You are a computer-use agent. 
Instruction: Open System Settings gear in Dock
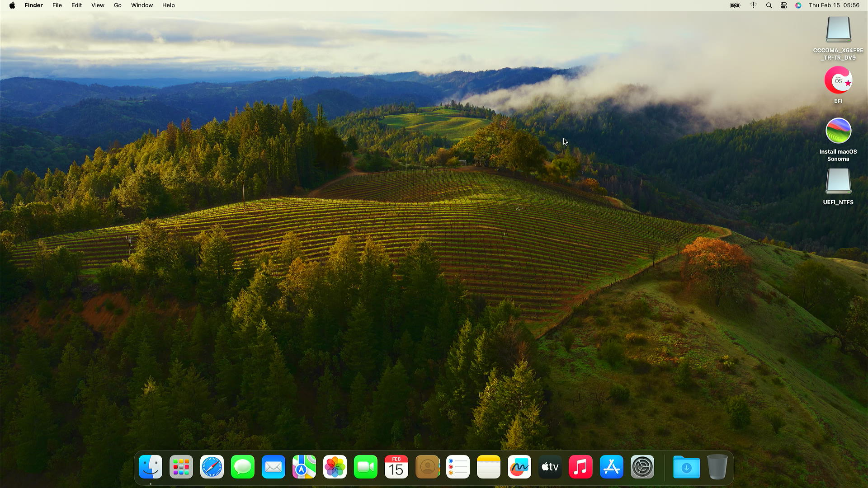pos(642,467)
